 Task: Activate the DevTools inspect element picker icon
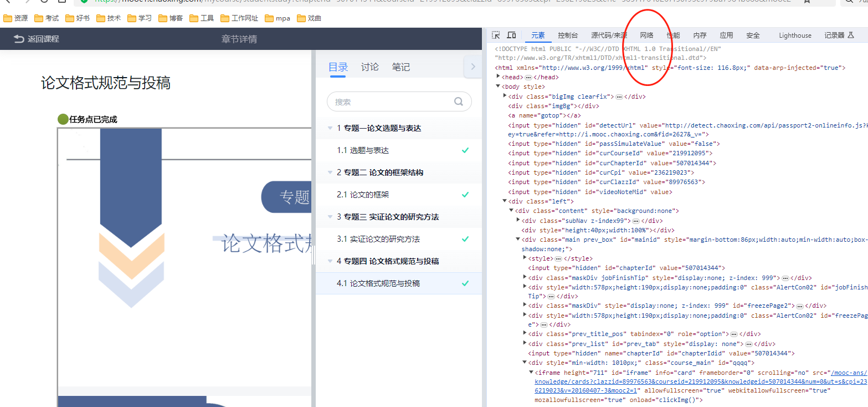(496, 35)
